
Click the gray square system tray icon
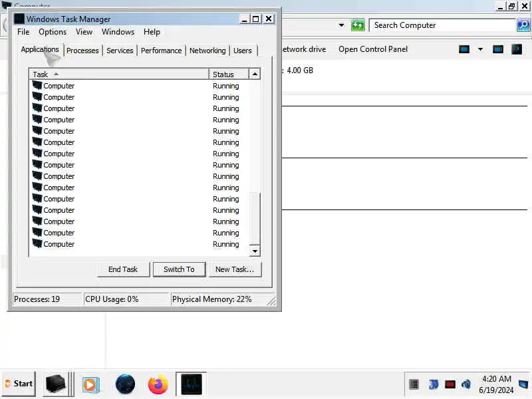tap(414, 384)
